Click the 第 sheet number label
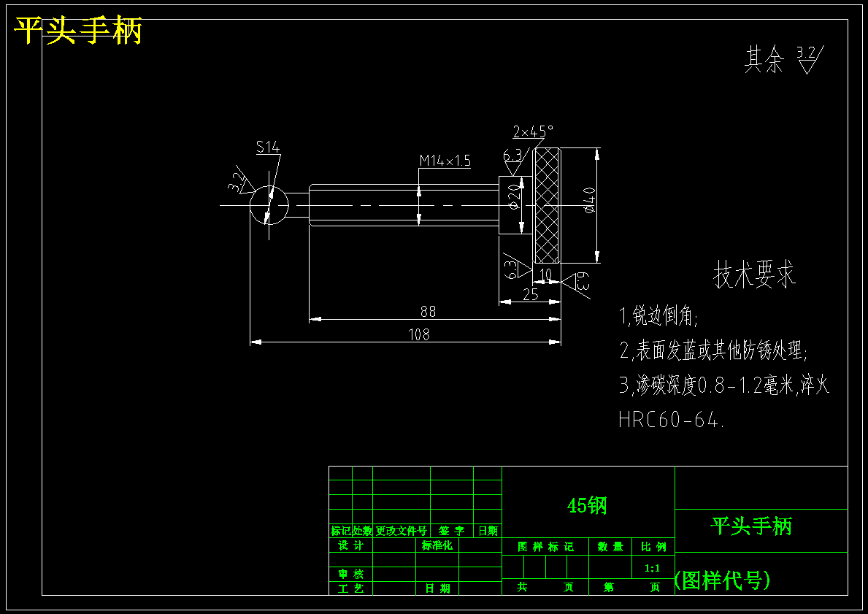Viewport: 868px width, 614px height. tap(608, 587)
